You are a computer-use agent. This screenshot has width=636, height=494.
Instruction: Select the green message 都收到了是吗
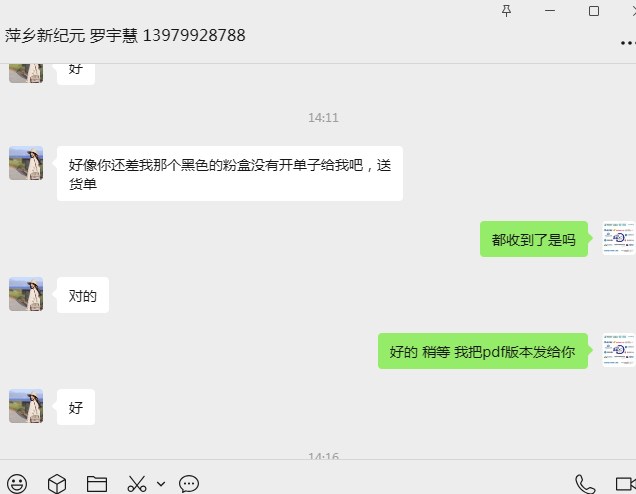(533, 239)
